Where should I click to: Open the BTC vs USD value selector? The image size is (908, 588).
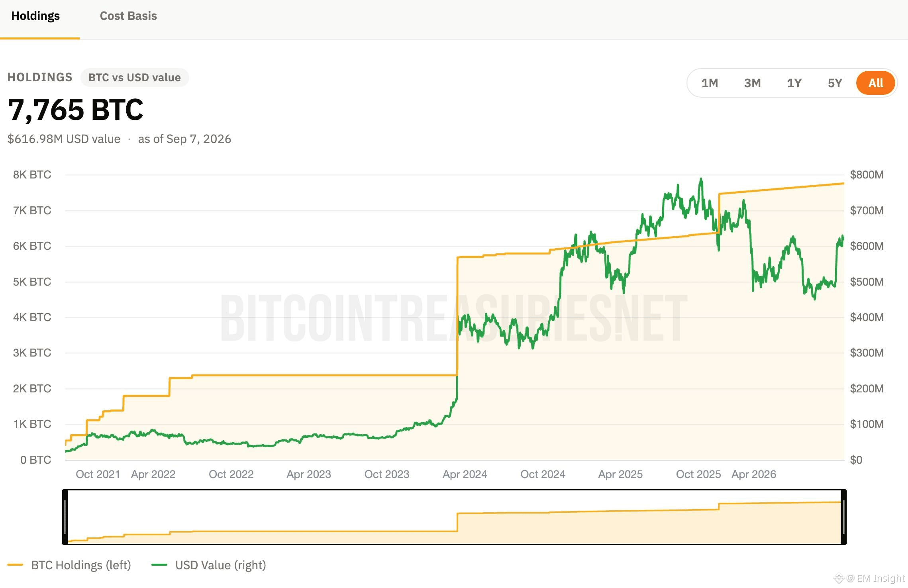(x=135, y=77)
